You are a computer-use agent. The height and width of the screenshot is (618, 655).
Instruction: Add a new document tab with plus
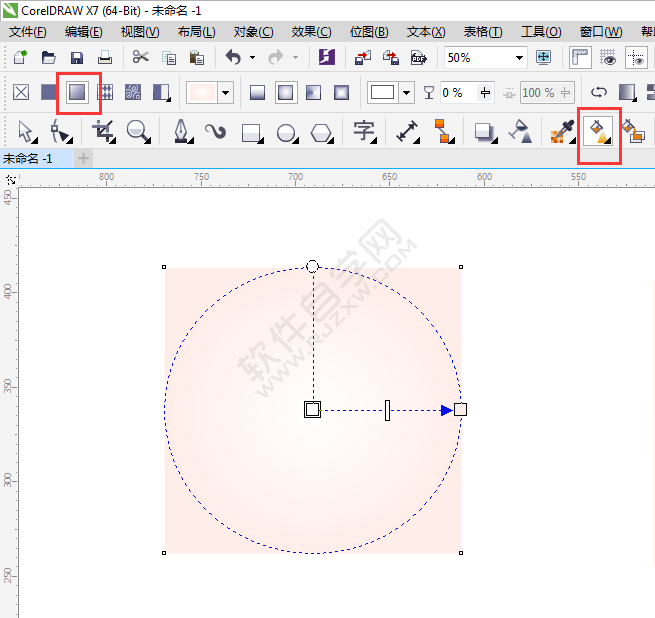pyautogui.click(x=84, y=158)
